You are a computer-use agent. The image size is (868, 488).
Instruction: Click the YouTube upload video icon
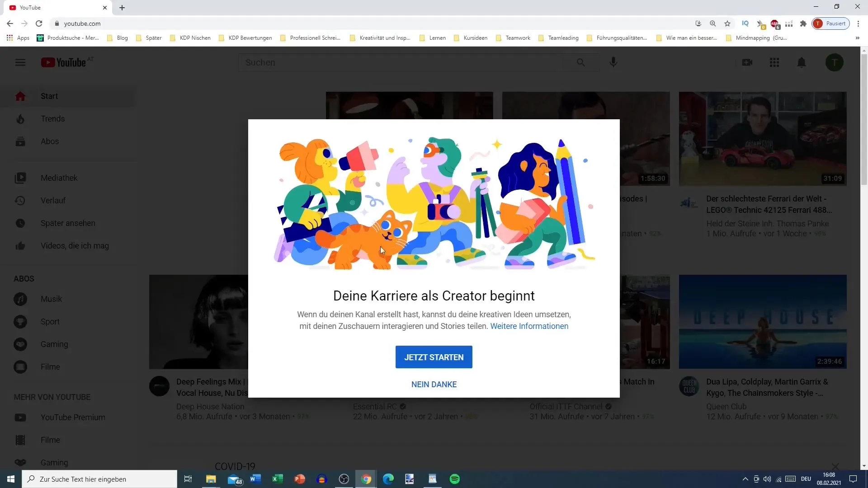[x=747, y=62]
